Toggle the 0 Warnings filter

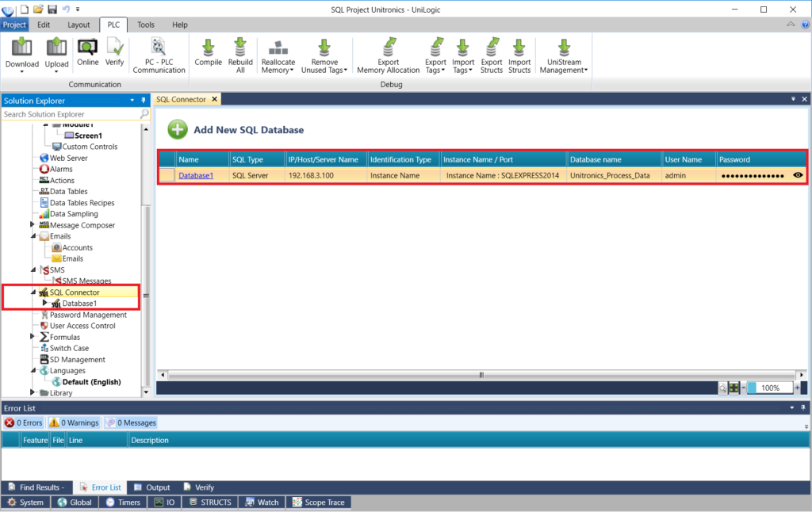point(74,422)
